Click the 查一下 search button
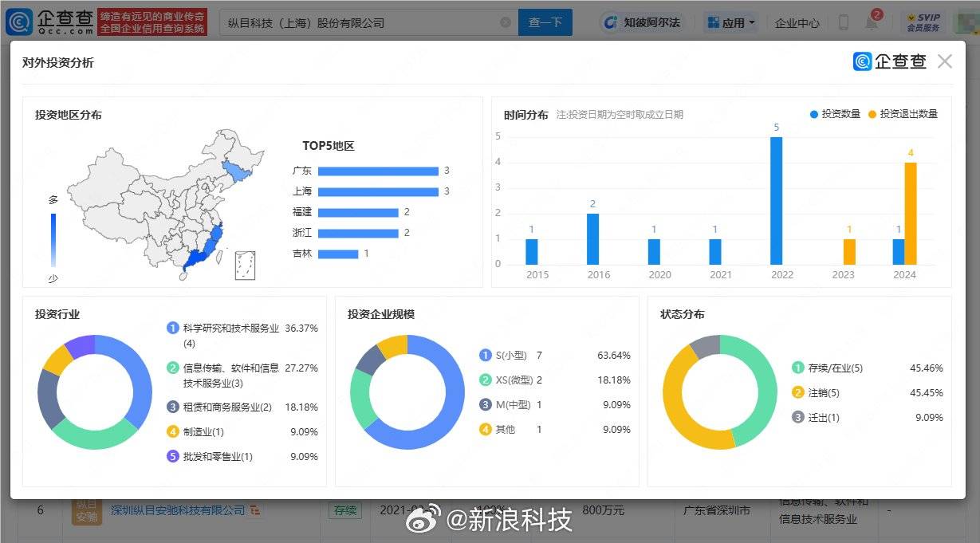 pos(545,22)
